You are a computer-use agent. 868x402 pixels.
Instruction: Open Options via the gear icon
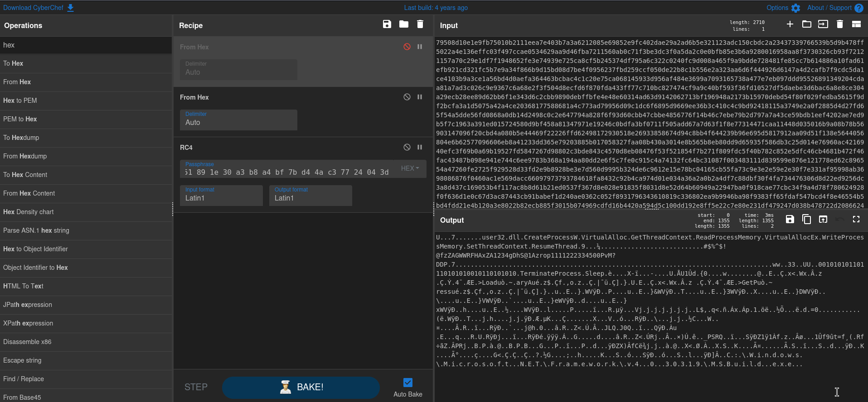(796, 8)
